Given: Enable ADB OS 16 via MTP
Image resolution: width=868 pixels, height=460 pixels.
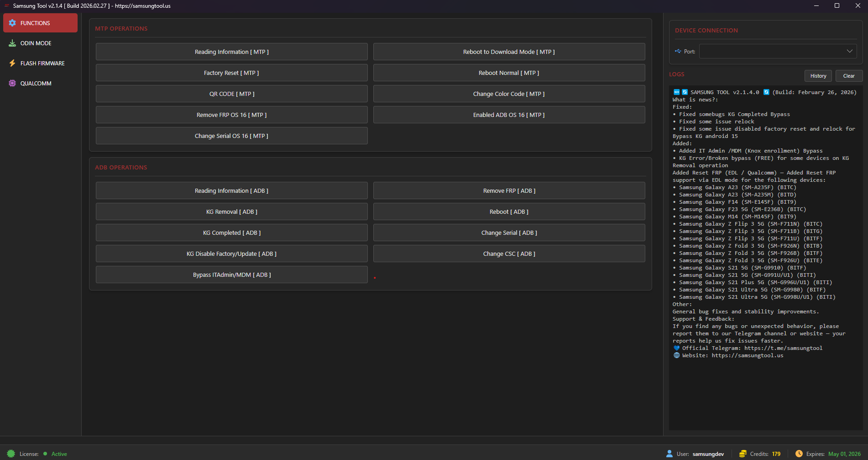Looking at the screenshot, I should pyautogui.click(x=509, y=115).
